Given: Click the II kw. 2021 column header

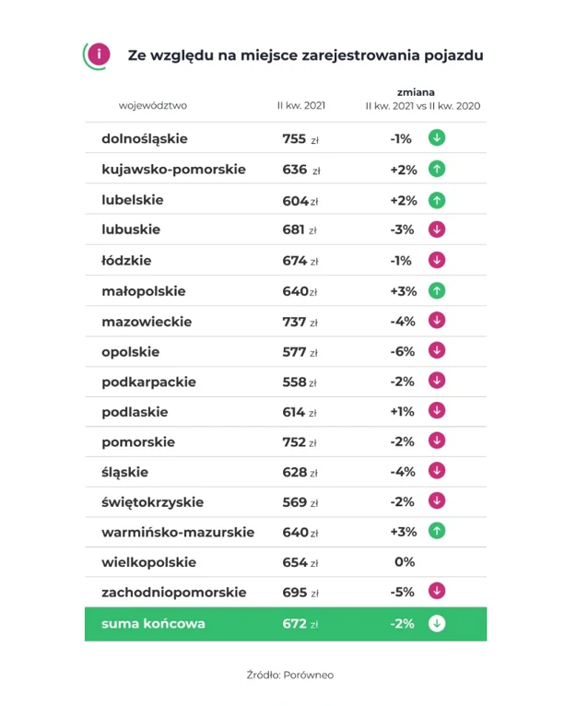Looking at the screenshot, I should click(x=301, y=105).
